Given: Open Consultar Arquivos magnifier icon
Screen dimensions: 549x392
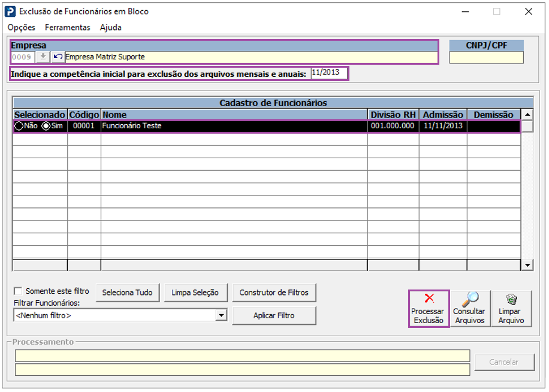Looking at the screenshot, I should (469, 299).
